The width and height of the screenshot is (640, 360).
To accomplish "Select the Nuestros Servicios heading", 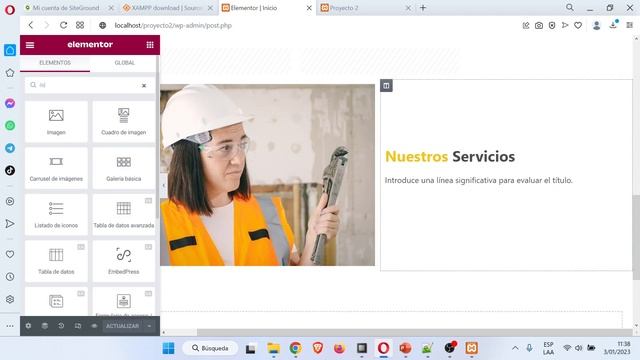I will click(450, 156).
